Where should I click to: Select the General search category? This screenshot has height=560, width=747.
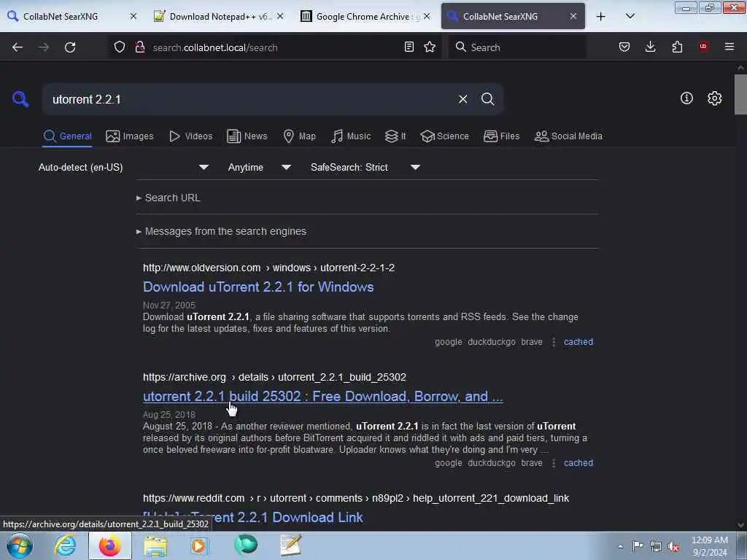click(x=67, y=136)
